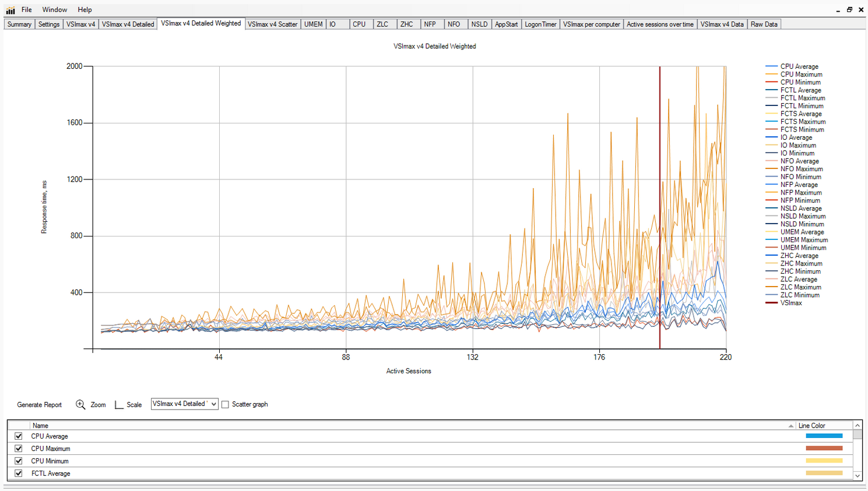This screenshot has width=868, height=491.
Task: Click the chart title VSImax v4 Detailed Weighted
Action: pos(434,47)
